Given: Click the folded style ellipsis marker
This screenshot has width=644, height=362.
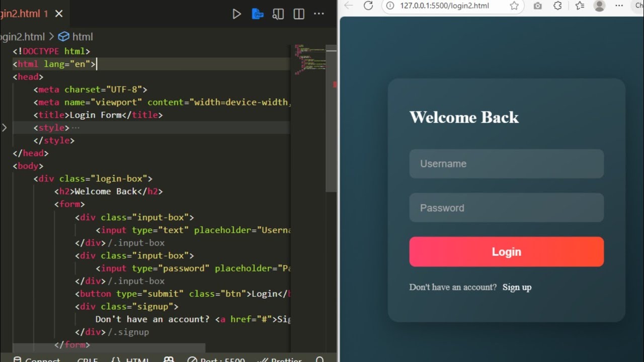Looking at the screenshot, I should (x=75, y=128).
